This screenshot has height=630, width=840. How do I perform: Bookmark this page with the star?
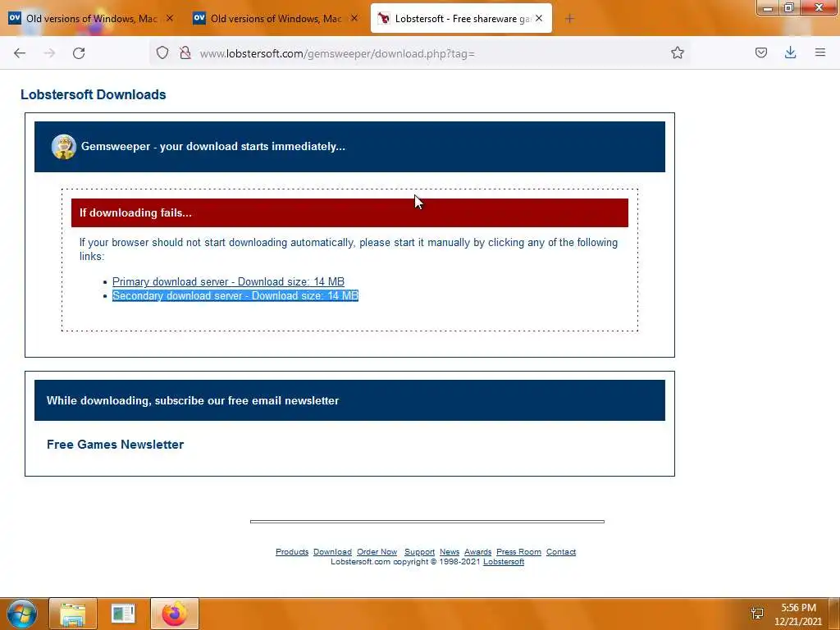pyautogui.click(x=677, y=52)
